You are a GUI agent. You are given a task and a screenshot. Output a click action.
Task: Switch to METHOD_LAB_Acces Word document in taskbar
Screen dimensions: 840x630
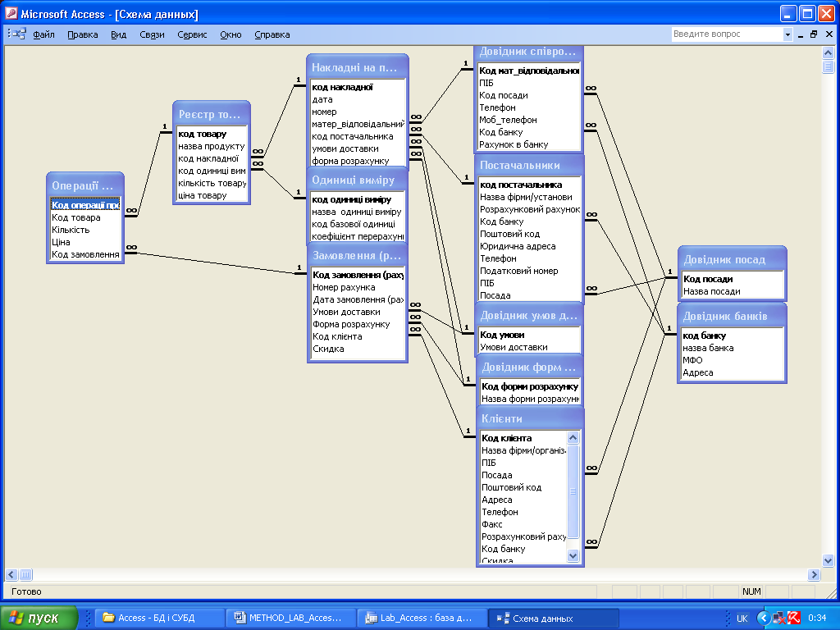[291, 619]
